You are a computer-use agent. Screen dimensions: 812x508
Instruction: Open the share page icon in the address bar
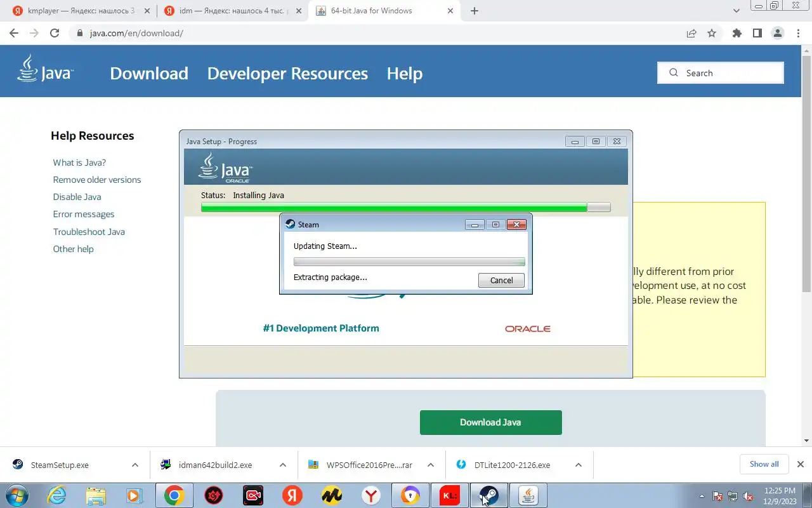pyautogui.click(x=691, y=33)
